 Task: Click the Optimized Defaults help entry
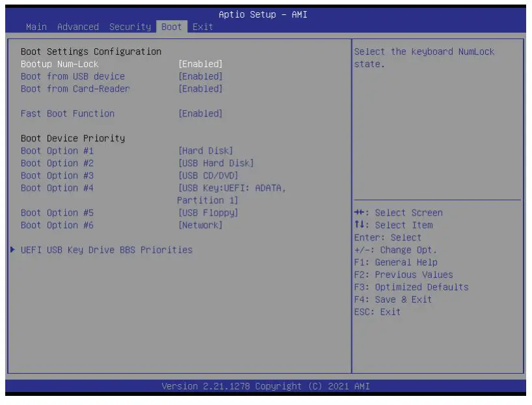(x=402, y=287)
